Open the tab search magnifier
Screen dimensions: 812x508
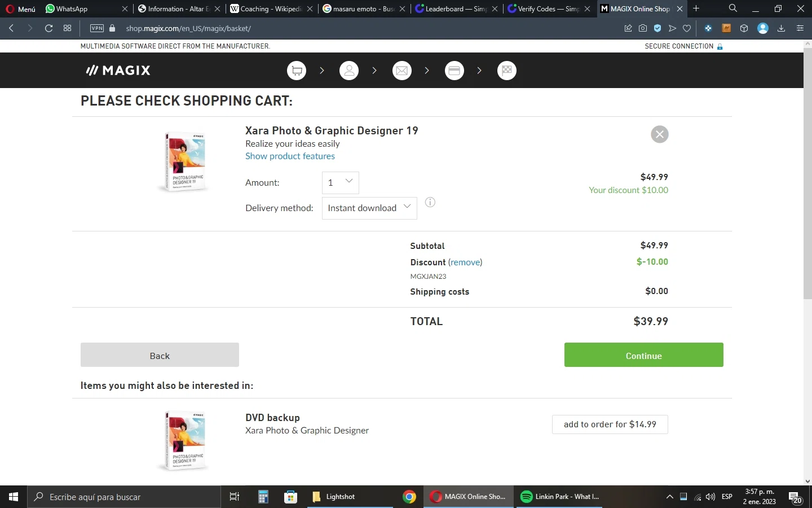[732, 8]
